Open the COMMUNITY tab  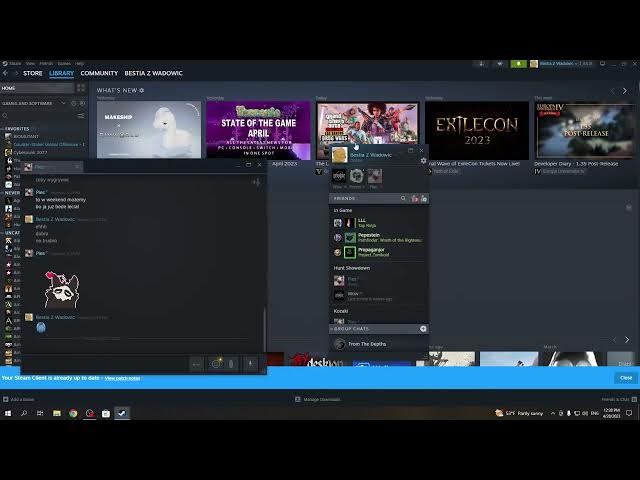(99, 73)
